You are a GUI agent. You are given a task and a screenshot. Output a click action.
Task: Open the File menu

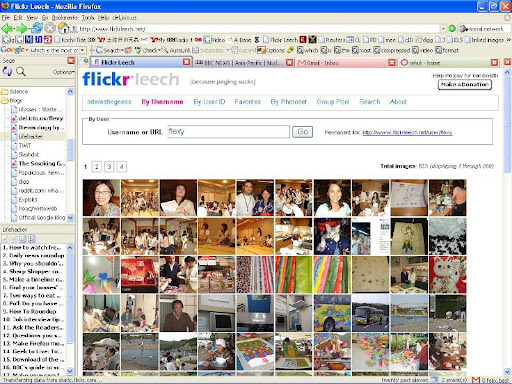(x=6, y=18)
